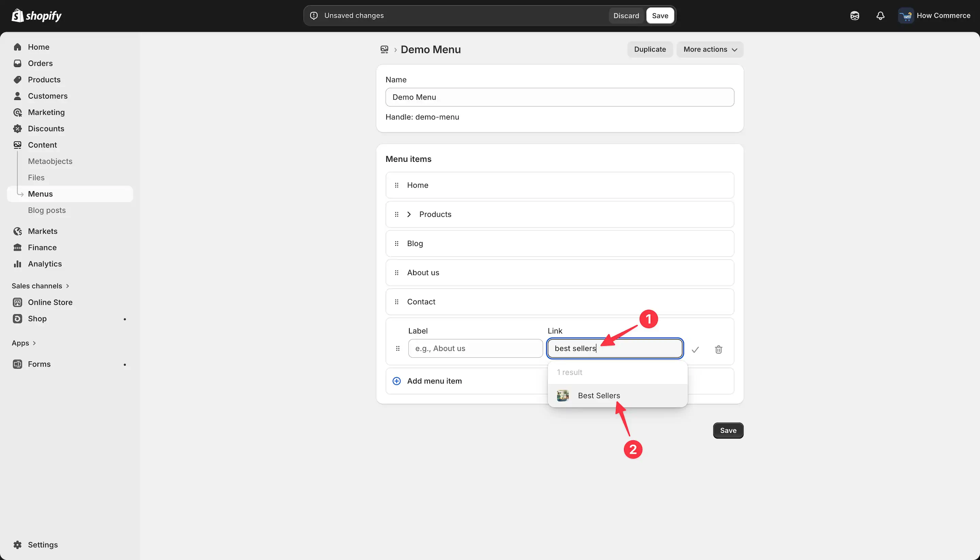Open More actions dropdown
The height and width of the screenshot is (560, 980).
click(x=710, y=49)
